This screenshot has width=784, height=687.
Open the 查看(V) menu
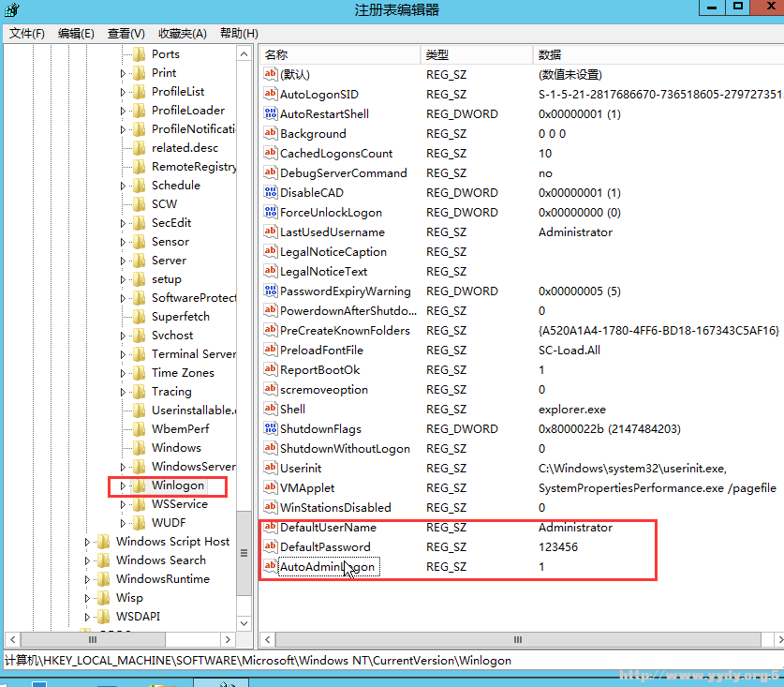click(x=126, y=34)
